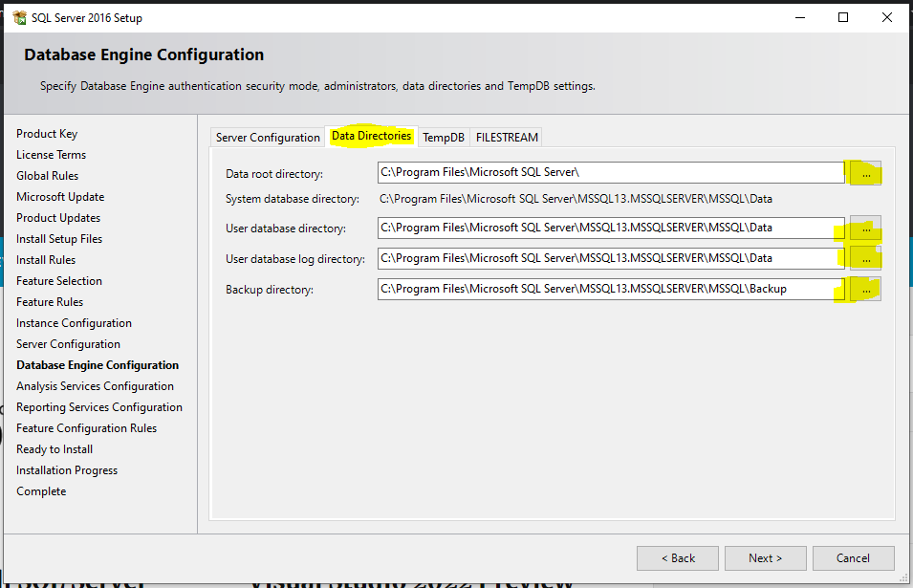The height and width of the screenshot is (588, 913).
Task: Select the Data Directories tab
Action: [x=372, y=136]
